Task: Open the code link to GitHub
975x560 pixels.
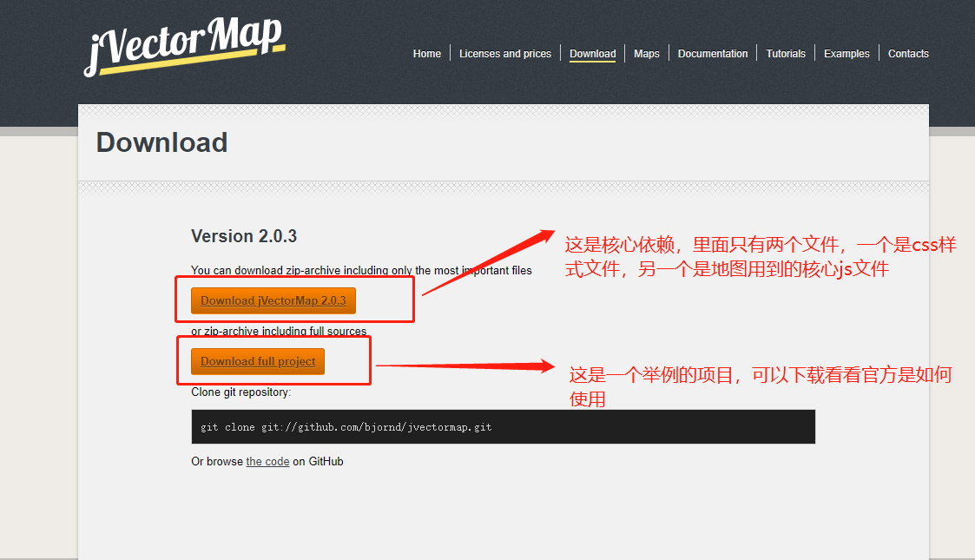Action: tap(267, 461)
